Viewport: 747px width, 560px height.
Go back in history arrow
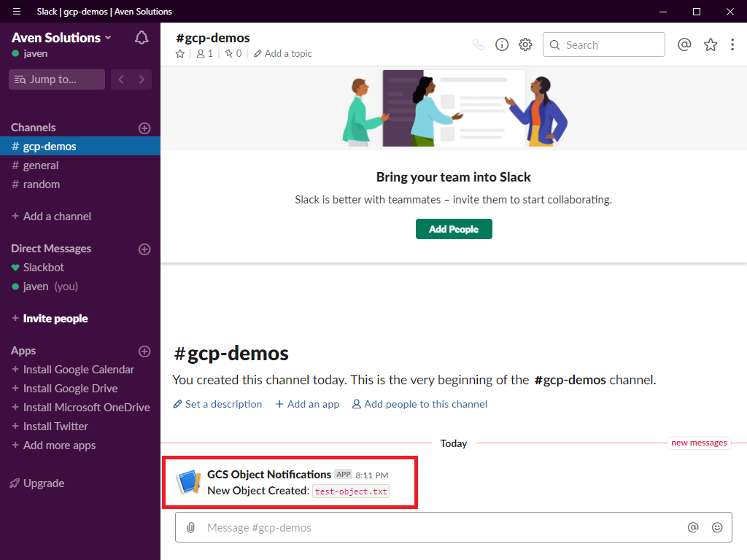point(121,79)
